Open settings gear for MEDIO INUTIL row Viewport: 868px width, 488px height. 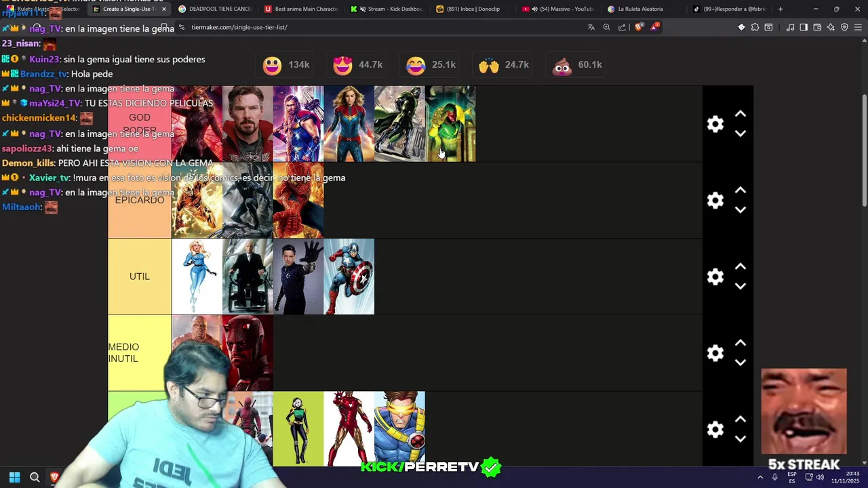(715, 353)
